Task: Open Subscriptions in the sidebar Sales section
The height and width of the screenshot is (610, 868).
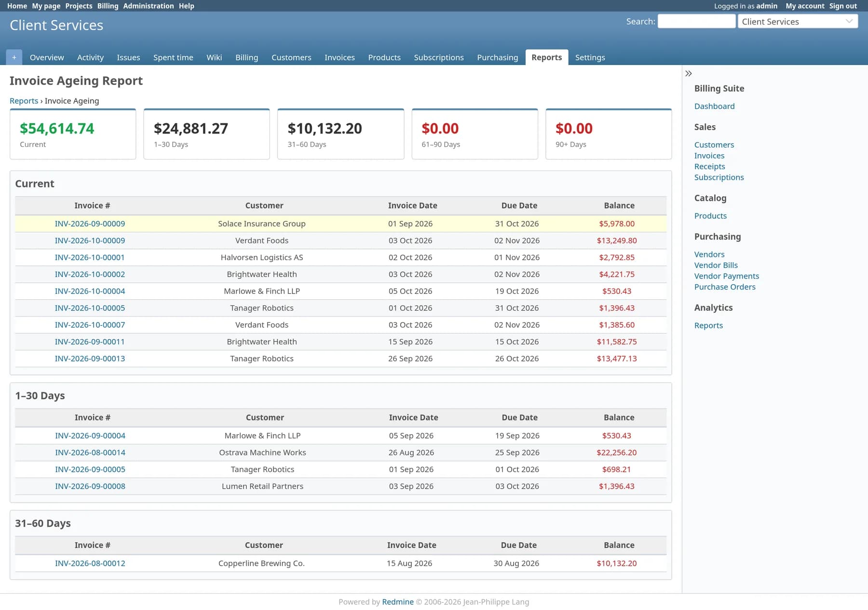Action: 719,177
